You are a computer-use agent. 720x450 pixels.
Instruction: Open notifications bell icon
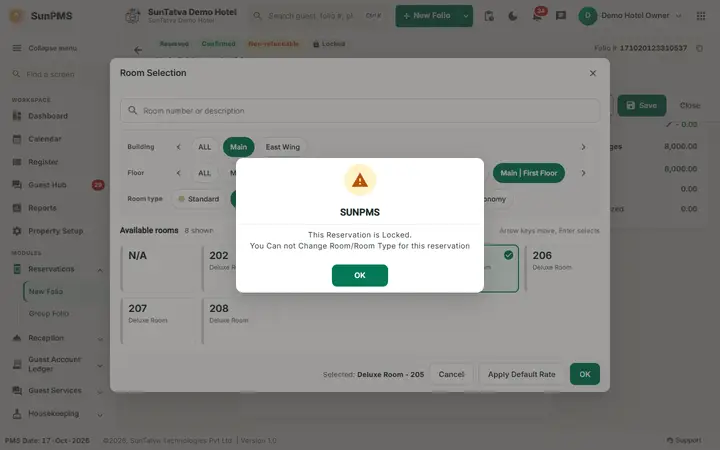(x=537, y=16)
